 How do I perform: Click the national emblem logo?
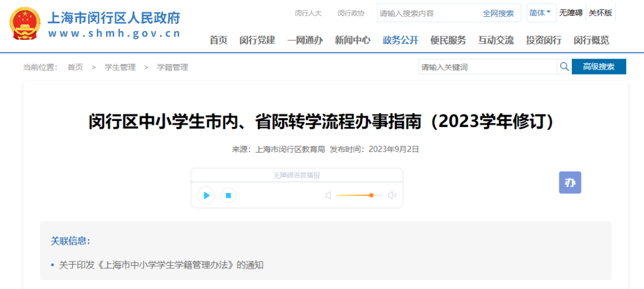26,24
